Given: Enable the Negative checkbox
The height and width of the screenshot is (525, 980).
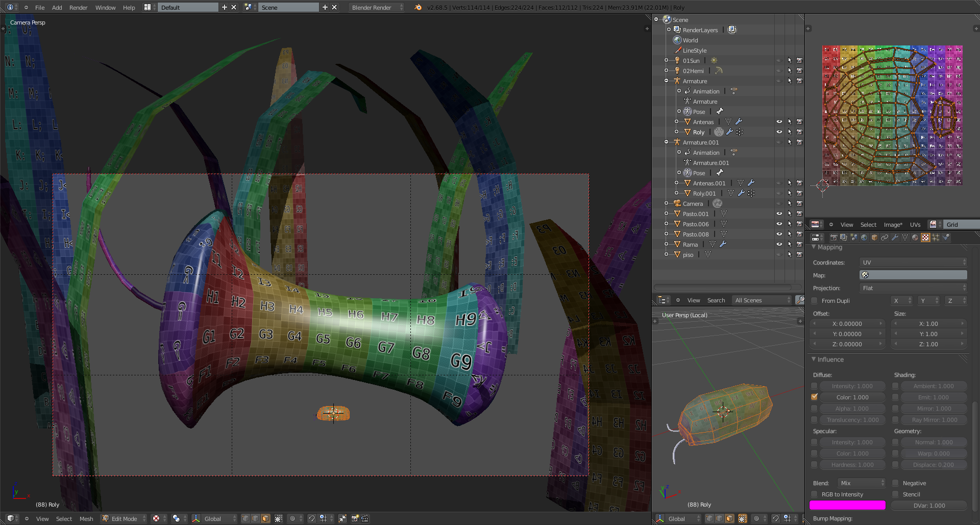Looking at the screenshot, I should click(x=895, y=483).
